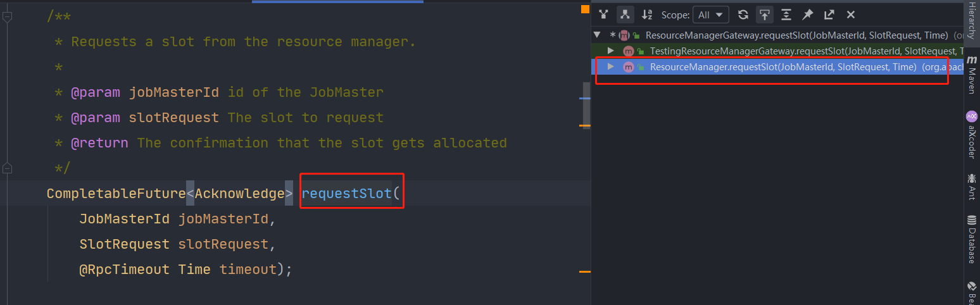Image resolution: width=980 pixels, height=305 pixels.
Task: Collapse the Javadoc comment fold marker
Action: tap(7, 17)
